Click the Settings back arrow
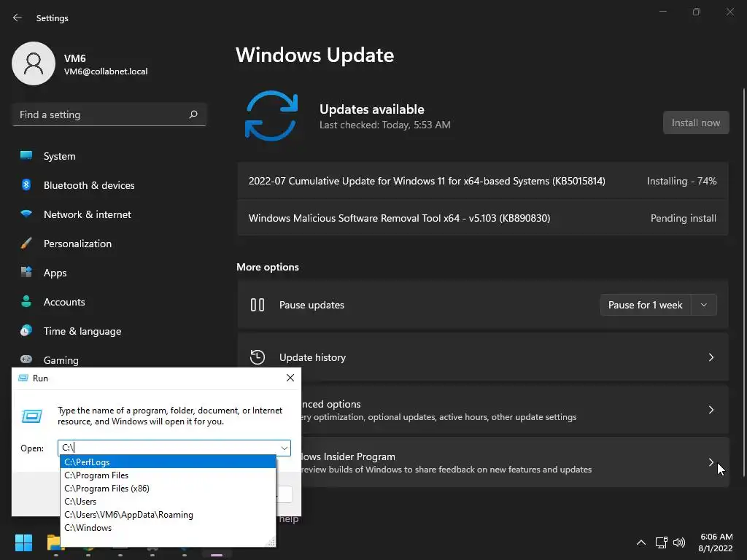Screen dimensions: 747x560 point(18,17)
